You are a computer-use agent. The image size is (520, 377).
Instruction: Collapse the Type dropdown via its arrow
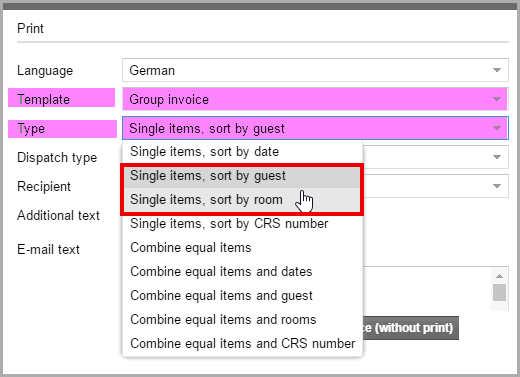click(x=497, y=128)
